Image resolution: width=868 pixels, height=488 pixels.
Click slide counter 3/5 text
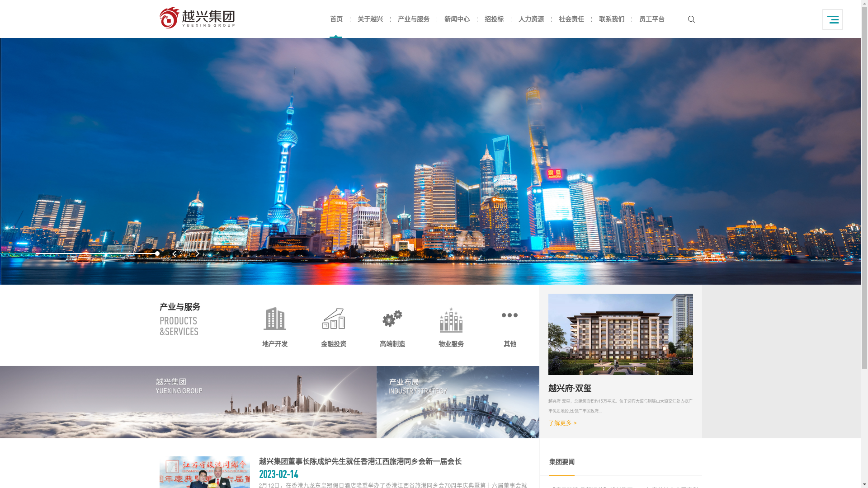coord(184,254)
